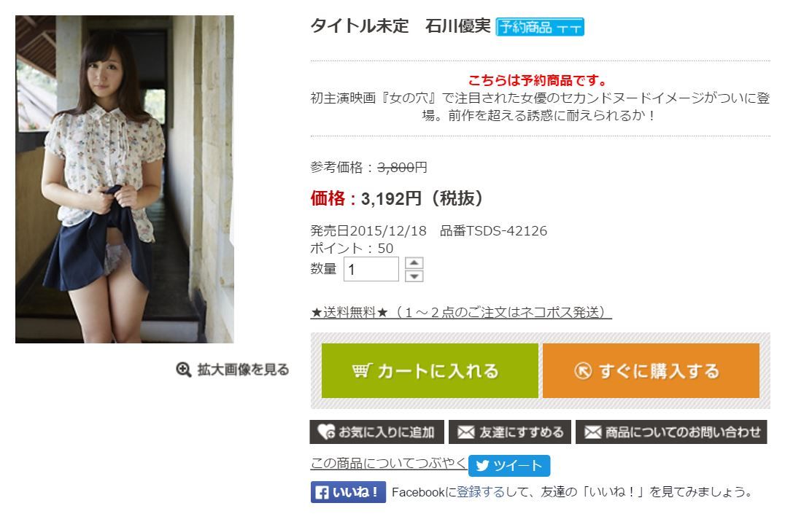
Task: Follow the この商品についてつぶやく link
Action: tap(388, 463)
